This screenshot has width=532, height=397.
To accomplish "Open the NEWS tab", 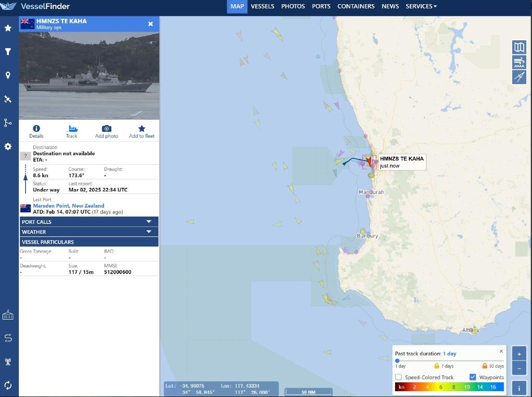I will (x=390, y=6).
